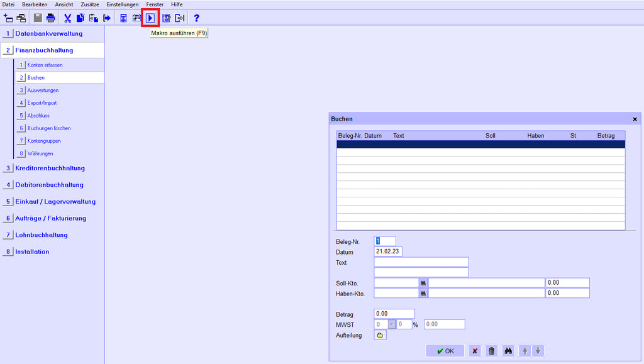Image resolution: width=644 pixels, height=364 pixels.
Task: Expand Kreditorenbuchhaltung section in sidebar
Action: pos(50,168)
